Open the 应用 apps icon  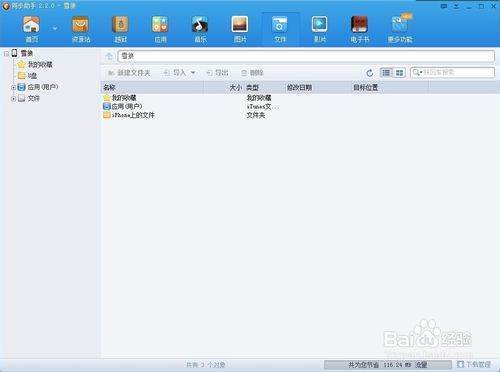pyautogui.click(x=160, y=29)
